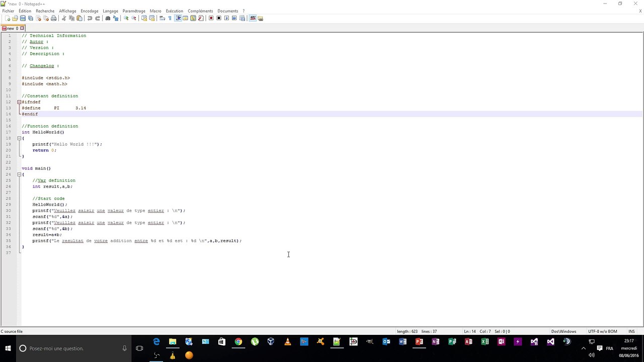Zoom in using the toolbar magnifier
Viewport: 644px width, 362px height.
pos(126,18)
